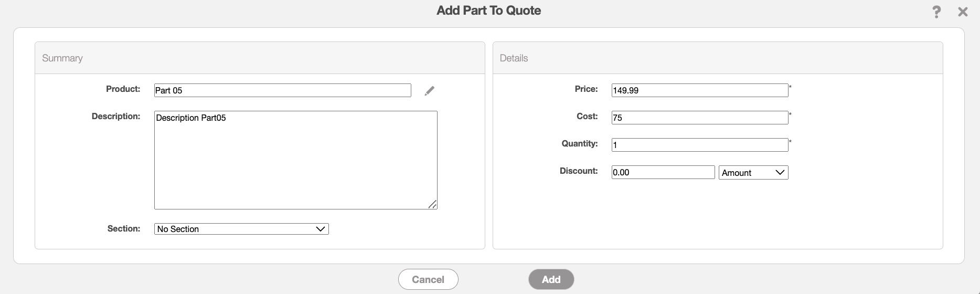
Task: Expand the discount type Amount dropdown
Action: (753, 173)
